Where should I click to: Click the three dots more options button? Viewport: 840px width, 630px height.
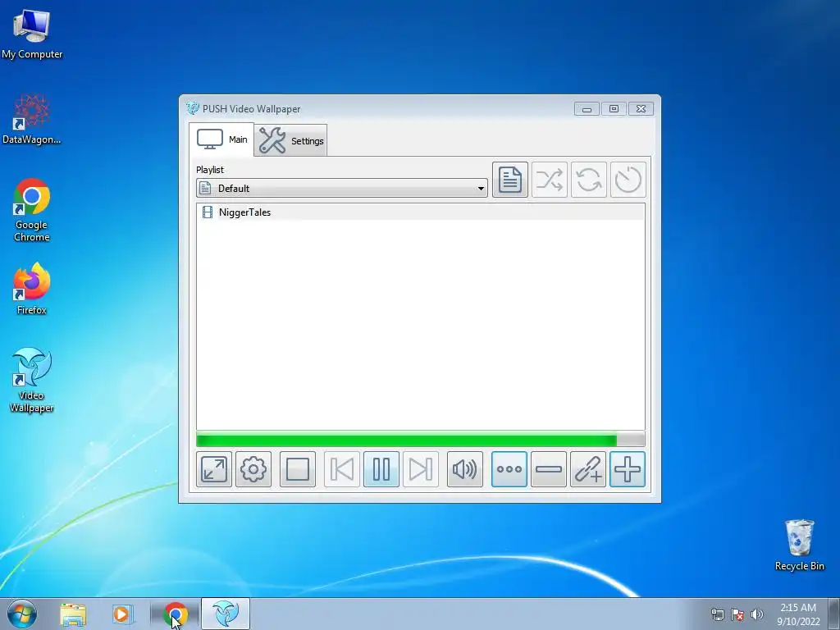pyautogui.click(x=509, y=469)
